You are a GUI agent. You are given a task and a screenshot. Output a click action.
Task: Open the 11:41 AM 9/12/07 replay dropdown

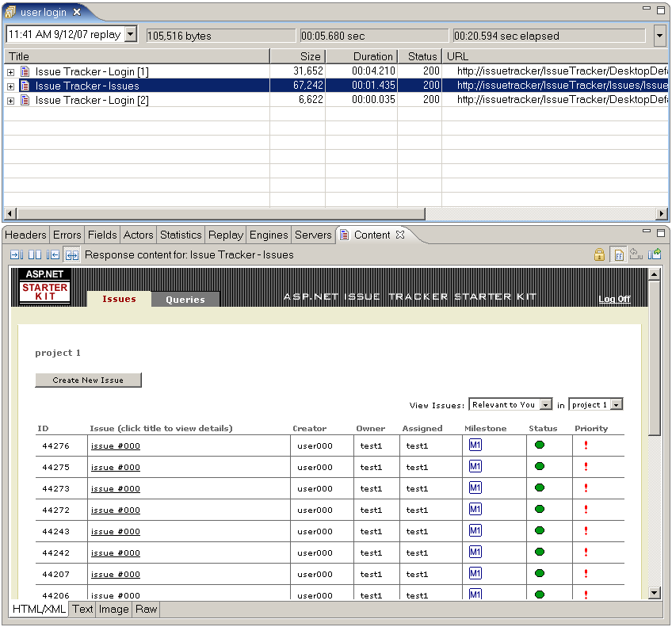coord(131,34)
